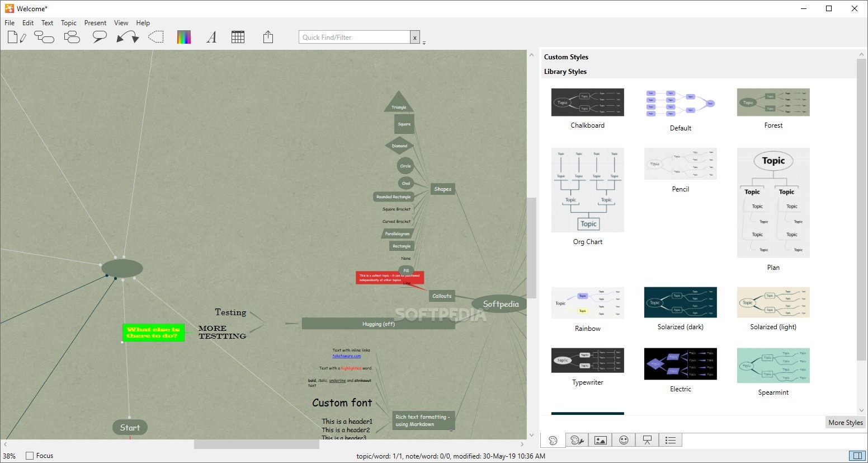
Task: Select the Callouts topic node
Action: pos(442,296)
